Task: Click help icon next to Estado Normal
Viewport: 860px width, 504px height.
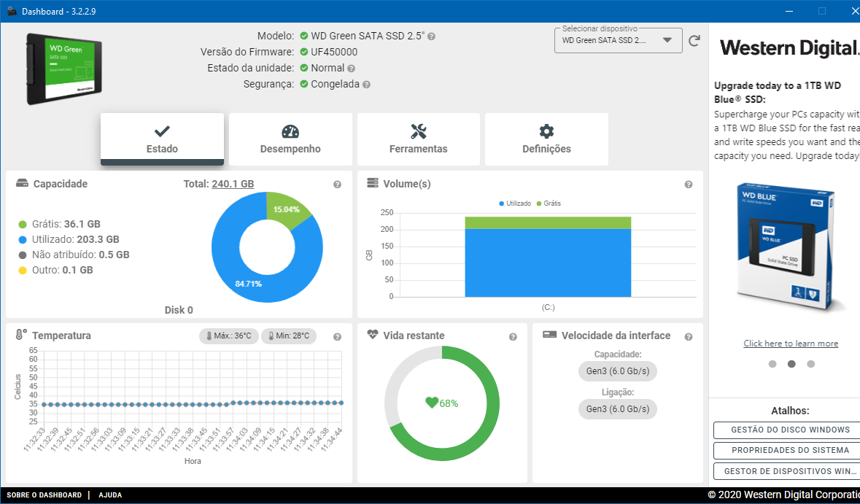Action: [351, 69]
